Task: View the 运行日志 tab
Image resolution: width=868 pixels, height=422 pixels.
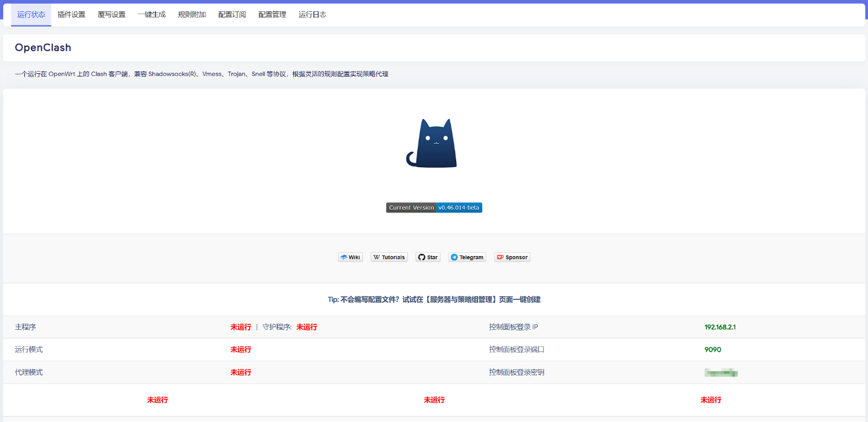Action: [312, 15]
